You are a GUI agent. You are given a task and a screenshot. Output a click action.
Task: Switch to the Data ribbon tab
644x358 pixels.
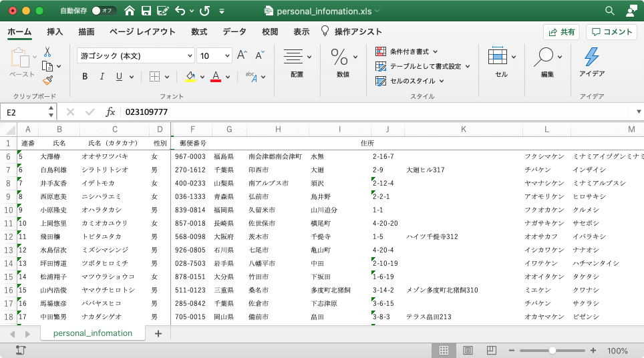234,31
